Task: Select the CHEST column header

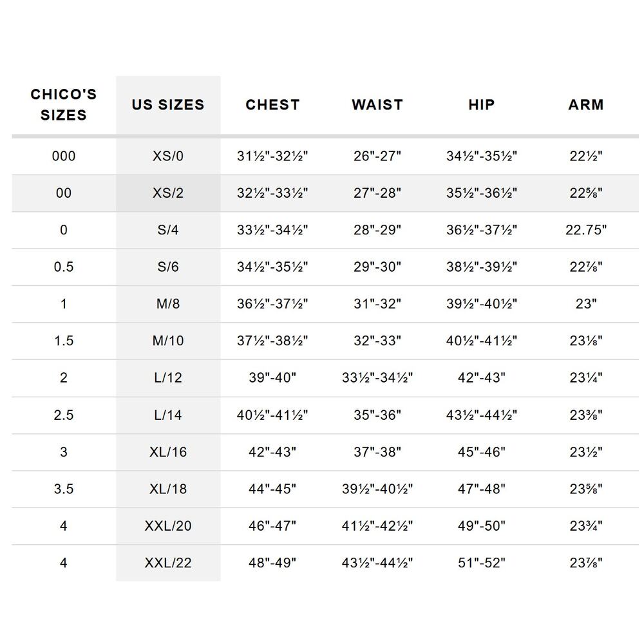Action: pyautogui.click(x=272, y=105)
